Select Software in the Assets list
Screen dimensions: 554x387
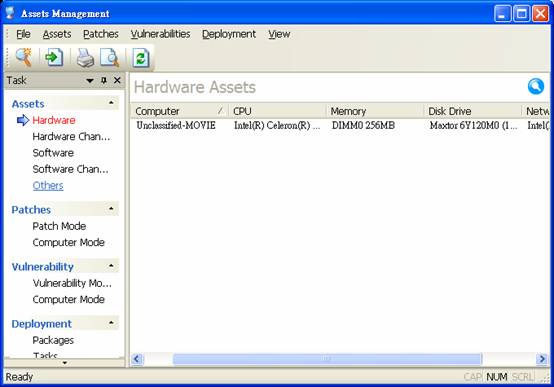point(53,153)
